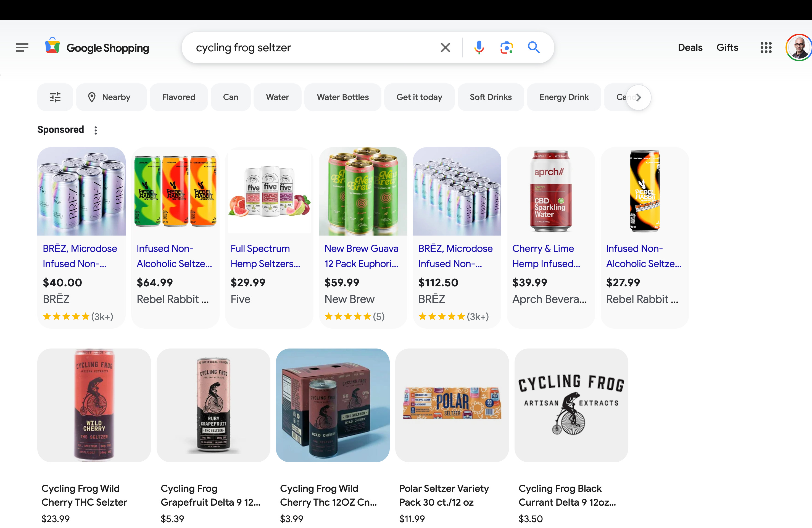This screenshot has width=812, height=528.
Task: Submit search with magnifier icon
Action: (x=534, y=47)
